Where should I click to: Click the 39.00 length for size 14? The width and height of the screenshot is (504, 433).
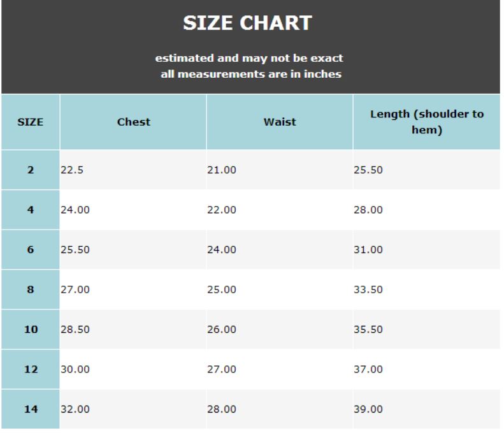point(368,409)
